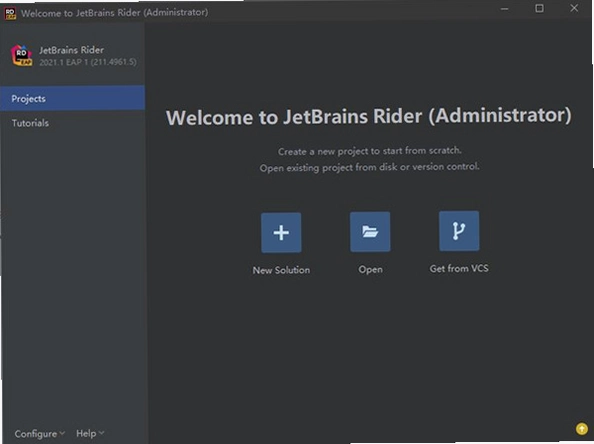The height and width of the screenshot is (444, 594).
Task: Click the JetBrains Rider logo in sidebar
Action: (x=22, y=55)
